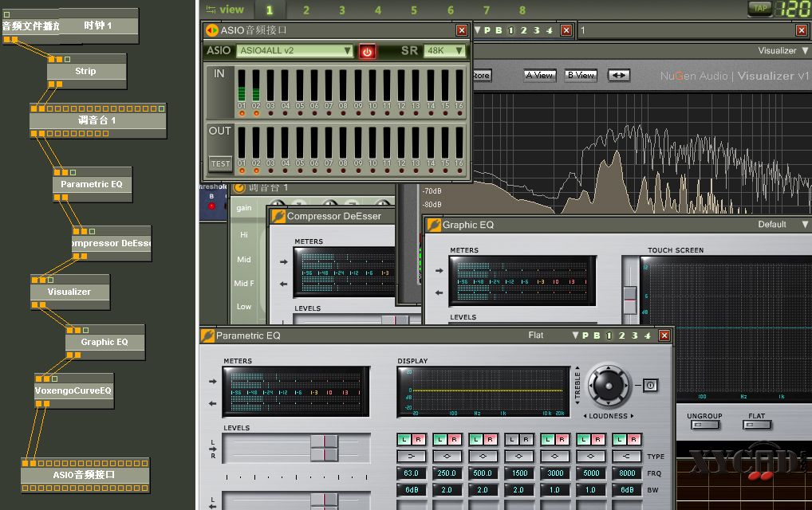Open the ASIO4ALL v2 driver dropdown
Screen dimensions: 812x510
pos(294,51)
